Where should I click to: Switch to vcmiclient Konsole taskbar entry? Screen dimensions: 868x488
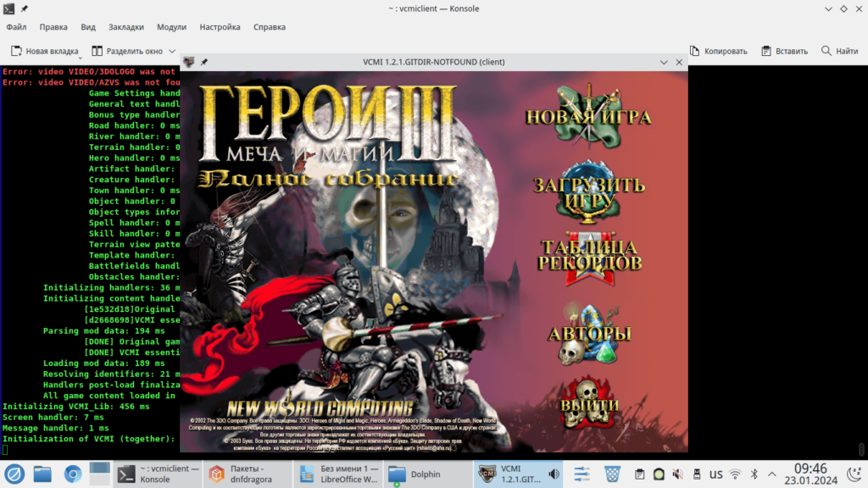tap(158, 474)
